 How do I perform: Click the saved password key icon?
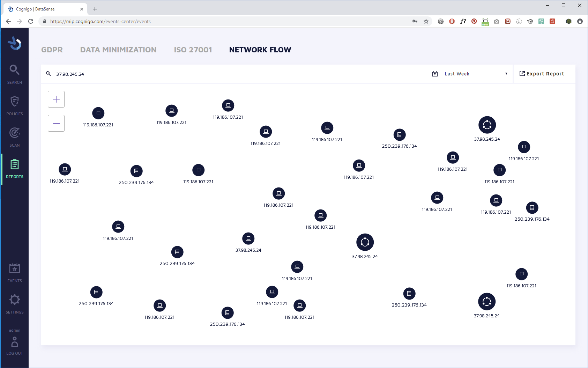click(x=415, y=21)
